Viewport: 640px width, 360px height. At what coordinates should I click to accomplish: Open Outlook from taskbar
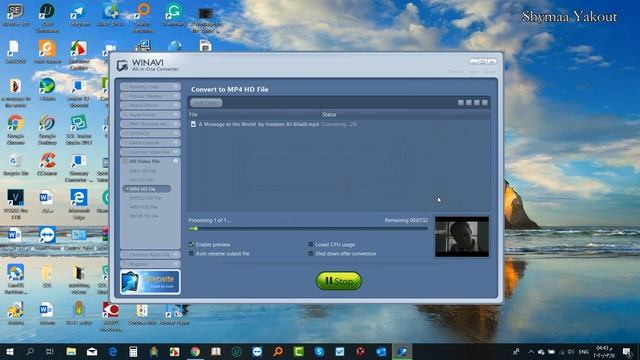tap(381, 352)
